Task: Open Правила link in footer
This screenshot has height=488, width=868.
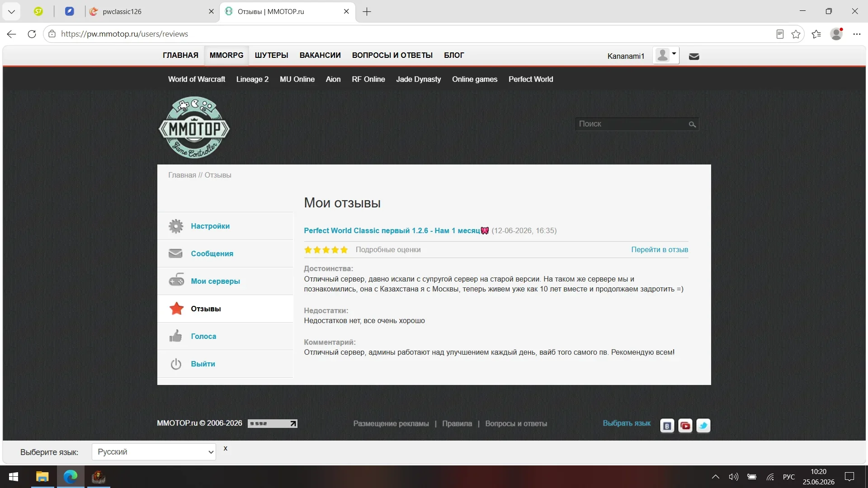Action: (457, 423)
